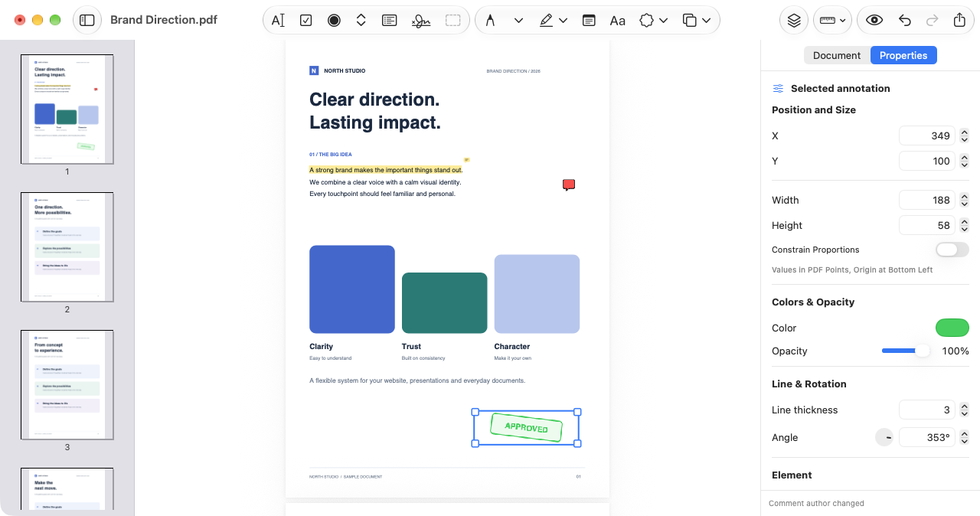
Task: Open the green Color swatch
Action: tap(952, 328)
